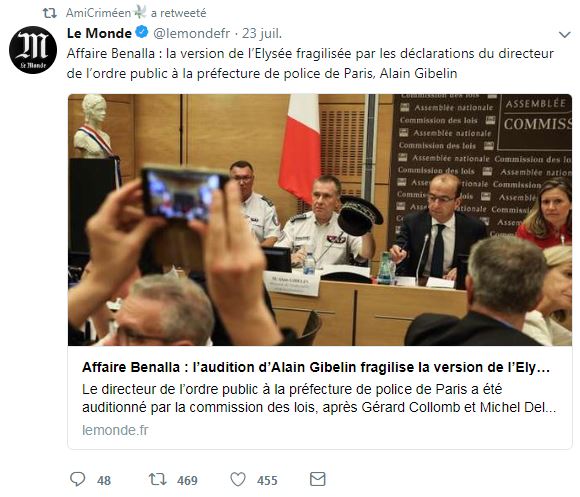
Task: Click the reply speech bubble icon
Action: [x=78, y=479]
